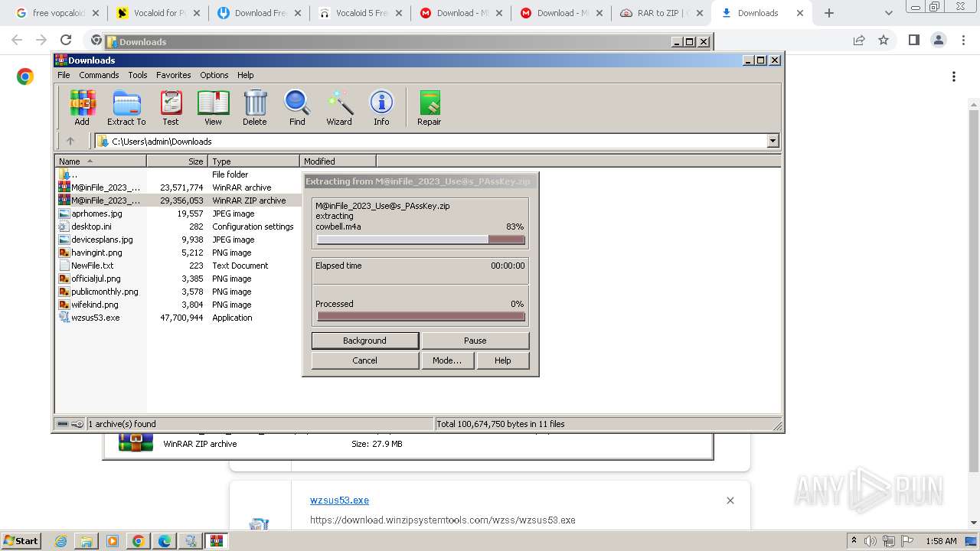Screen dimensions: 980x551
Task: Click the Add toolbar icon in WinRAR
Action: click(82, 107)
